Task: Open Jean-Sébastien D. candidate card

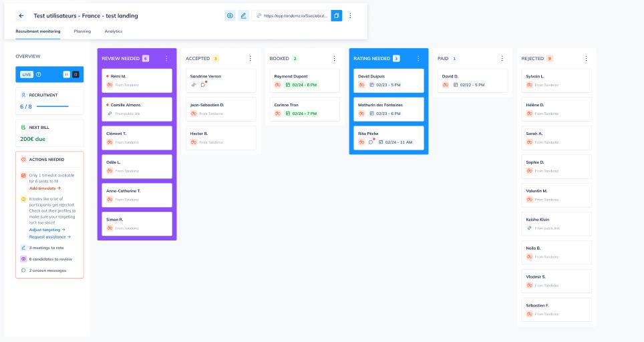Action: pyautogui.click(x=221, y=109)
